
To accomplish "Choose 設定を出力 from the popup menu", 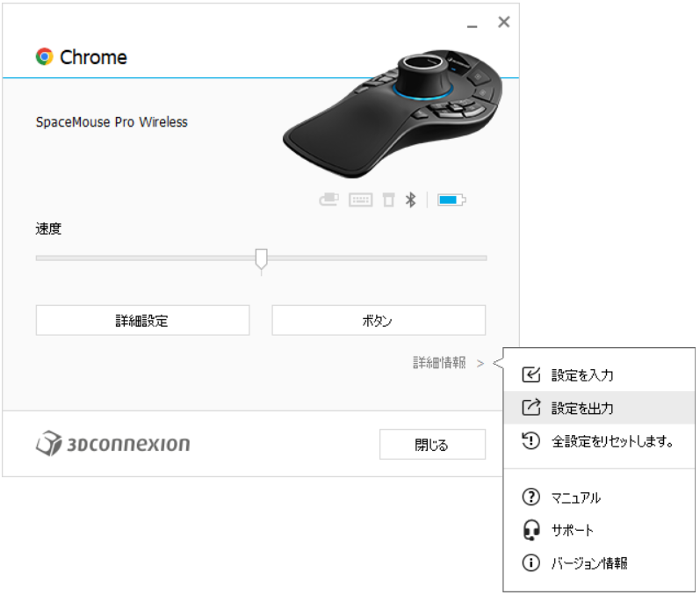I will click(599, 408).
